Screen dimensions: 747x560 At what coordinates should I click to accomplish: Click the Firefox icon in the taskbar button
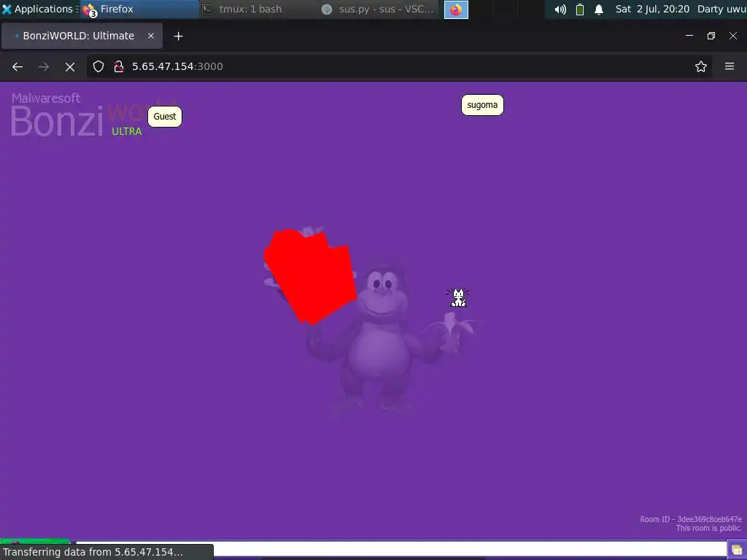pos(90,10)
